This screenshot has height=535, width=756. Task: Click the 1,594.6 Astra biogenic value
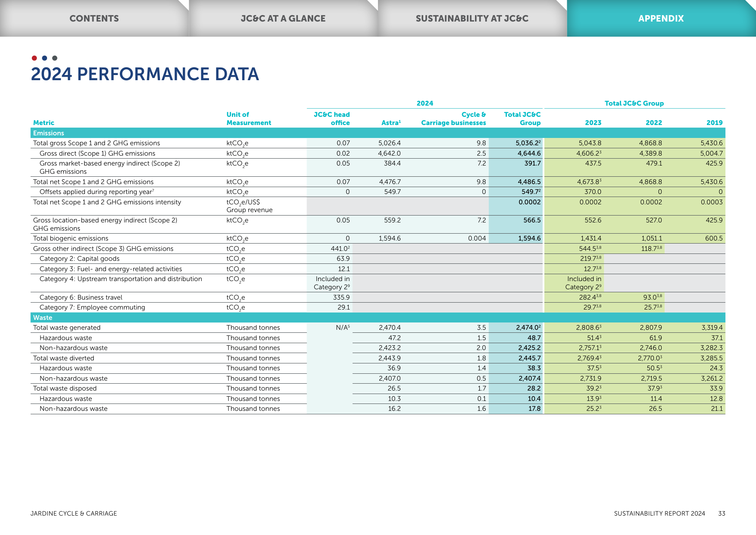tap(390, 238)
